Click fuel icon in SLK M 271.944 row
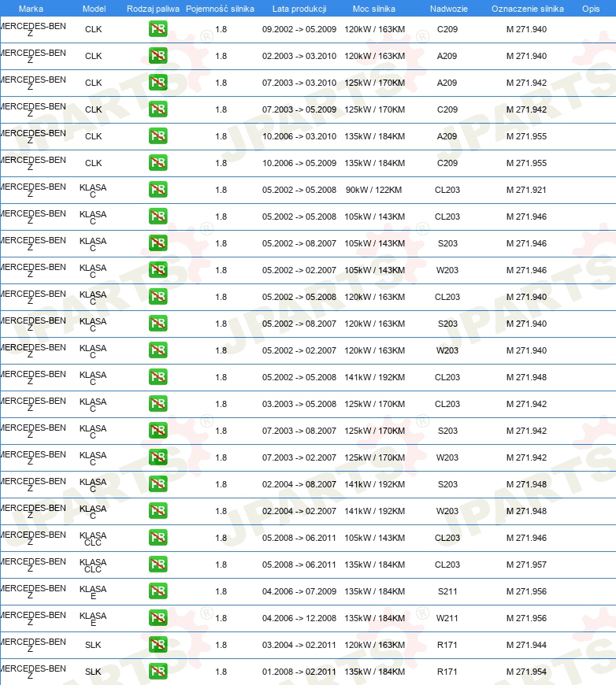Image resolution: width=616 pixels, height=685 pixels. (x=158, y=645)
